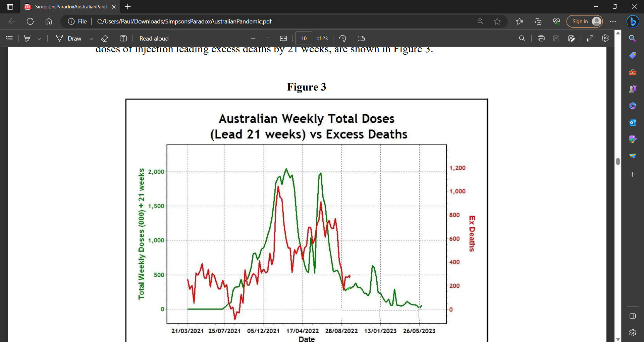The width and height of the screenshot is (644, 342).
Task: Activate the eraser tool
Action: pos(104,38)
